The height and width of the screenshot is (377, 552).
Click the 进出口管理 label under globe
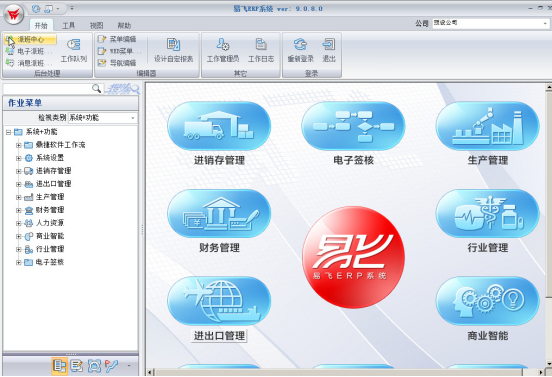(219, 336)
